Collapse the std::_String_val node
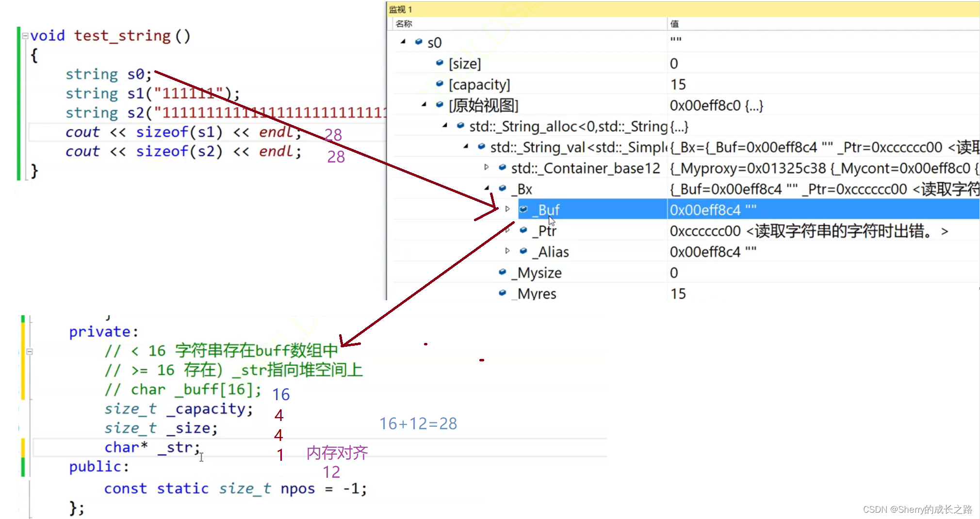Screen dimensions: 980x519 465,146
